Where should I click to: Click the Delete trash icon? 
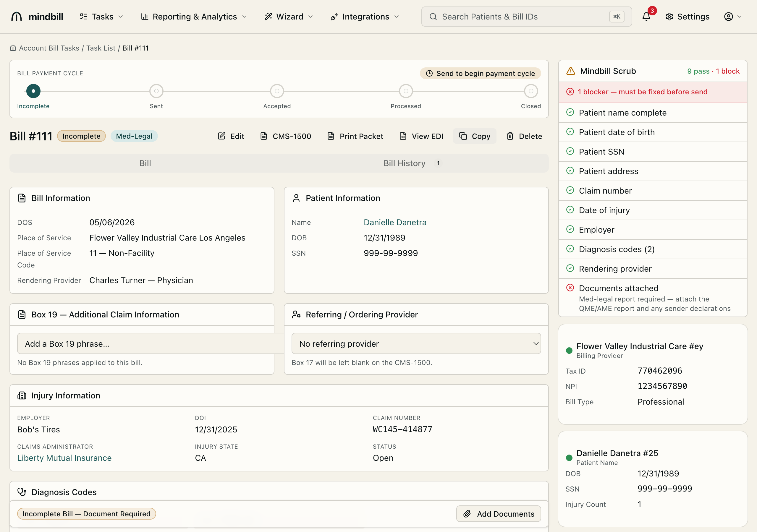click(x=510, y=136)
